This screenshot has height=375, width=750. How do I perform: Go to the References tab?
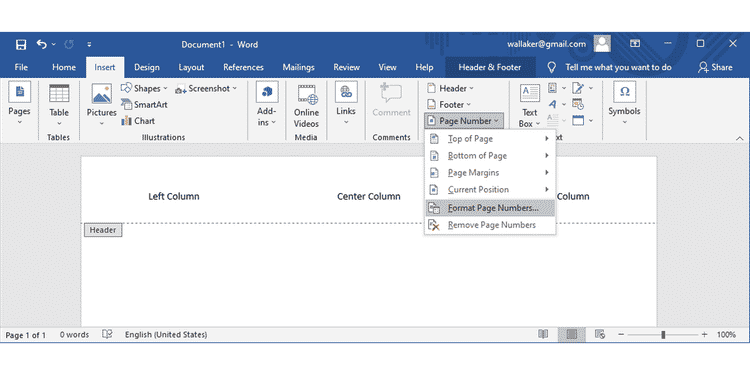tap(243, 67)
